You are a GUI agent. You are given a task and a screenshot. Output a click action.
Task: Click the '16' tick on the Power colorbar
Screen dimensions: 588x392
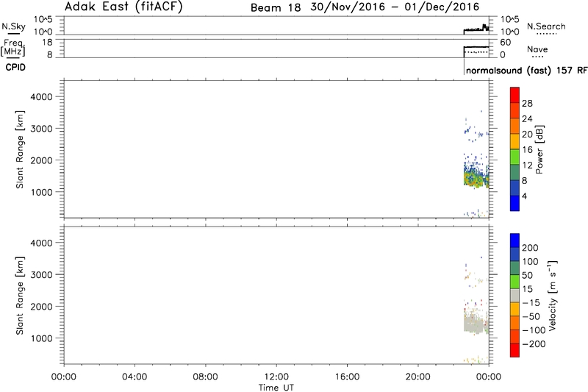pyautogui.click(x=527, y=150)
